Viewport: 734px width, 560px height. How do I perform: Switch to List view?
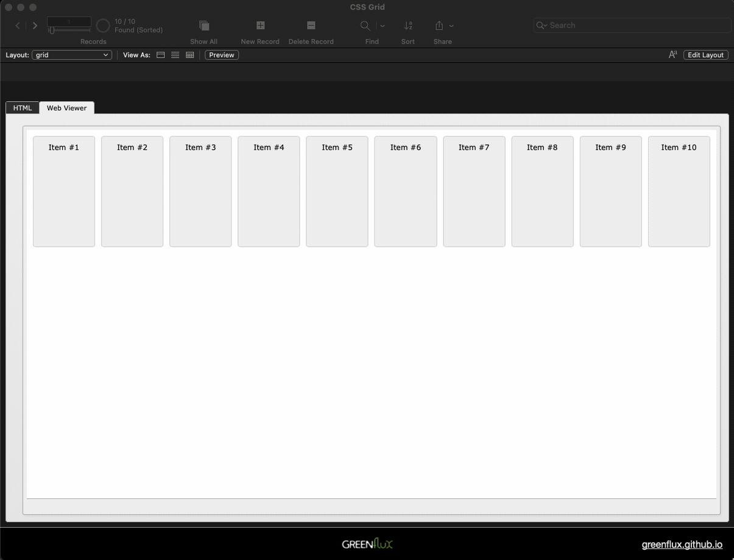[175, 55]
